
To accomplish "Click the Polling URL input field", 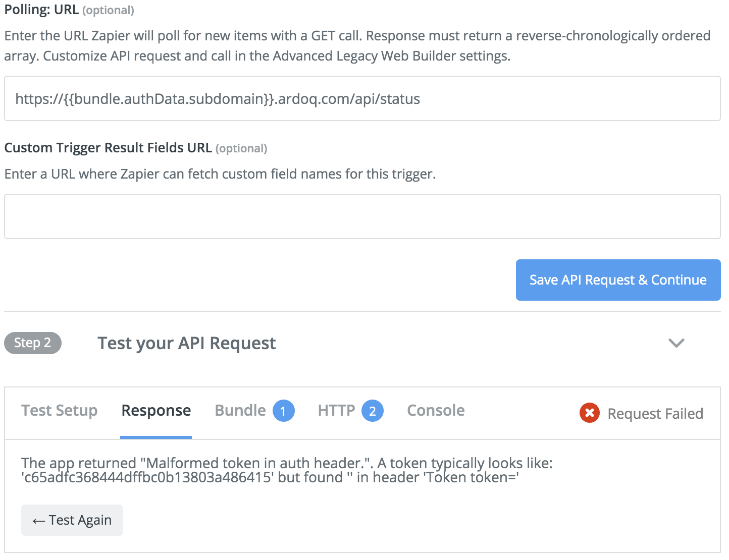I will tap(362, 98).
